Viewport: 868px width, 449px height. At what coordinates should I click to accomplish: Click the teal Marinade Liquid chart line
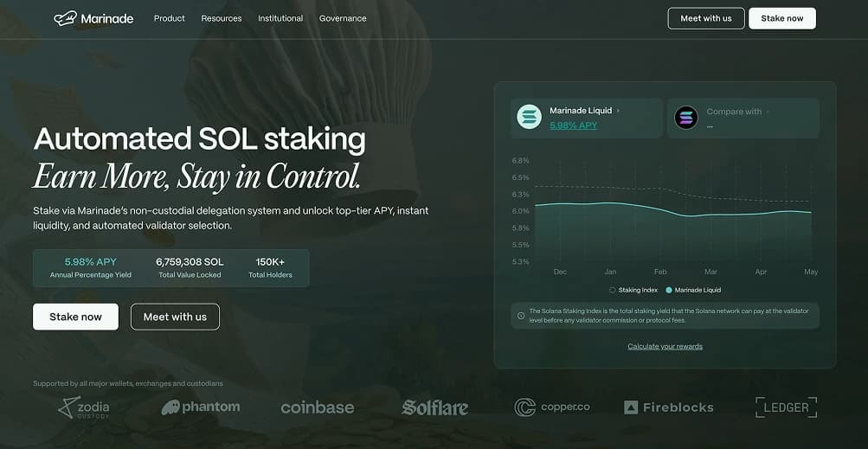(672, 210)
